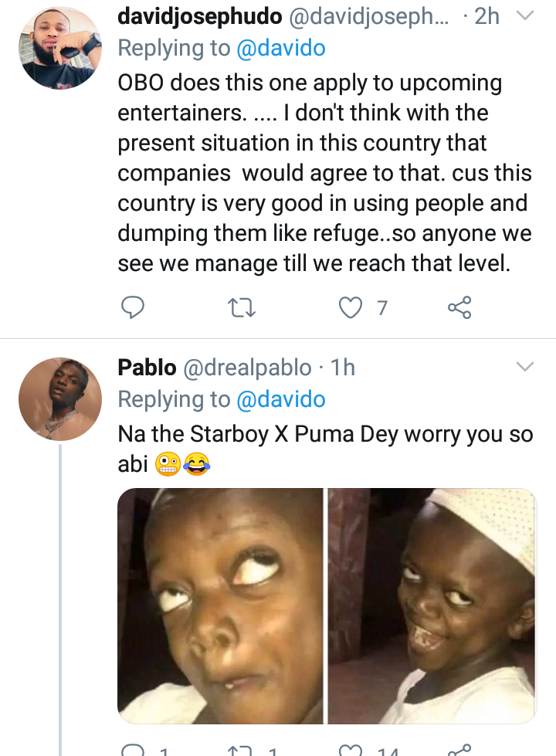556x756 pixels.
Task: Open Pablo's profile avatar
Action: 60,399
